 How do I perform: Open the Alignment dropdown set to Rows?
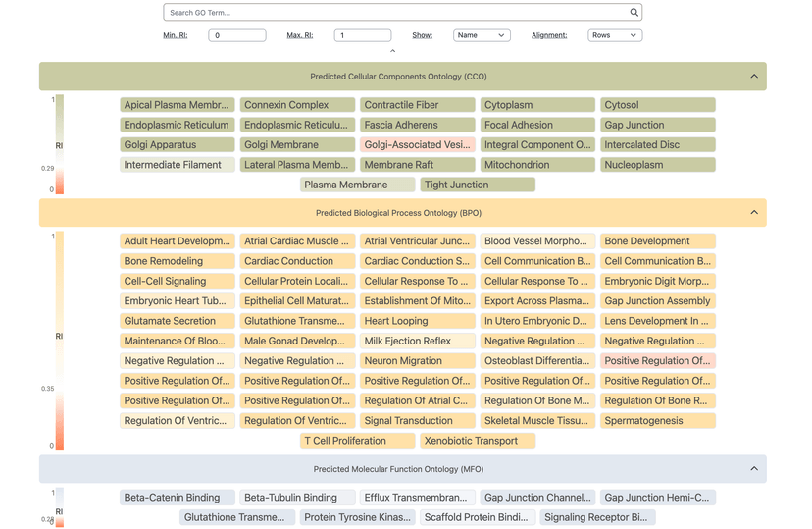tap(614, 35)
